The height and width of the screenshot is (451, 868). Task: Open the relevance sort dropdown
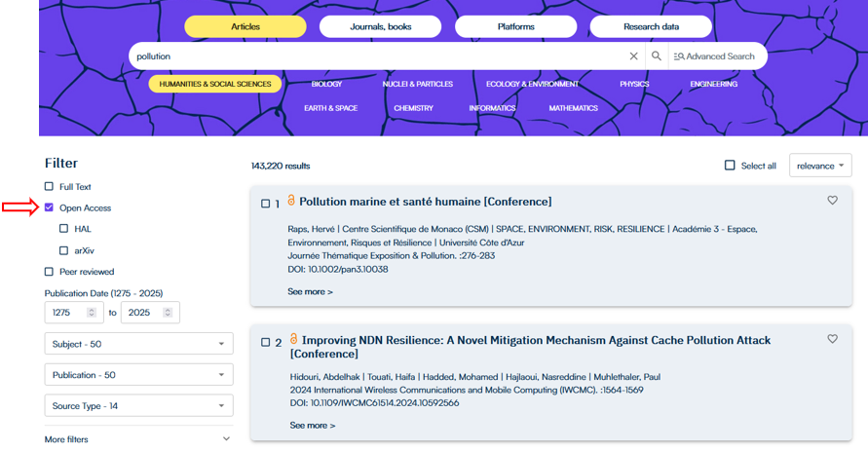[820, 166]
